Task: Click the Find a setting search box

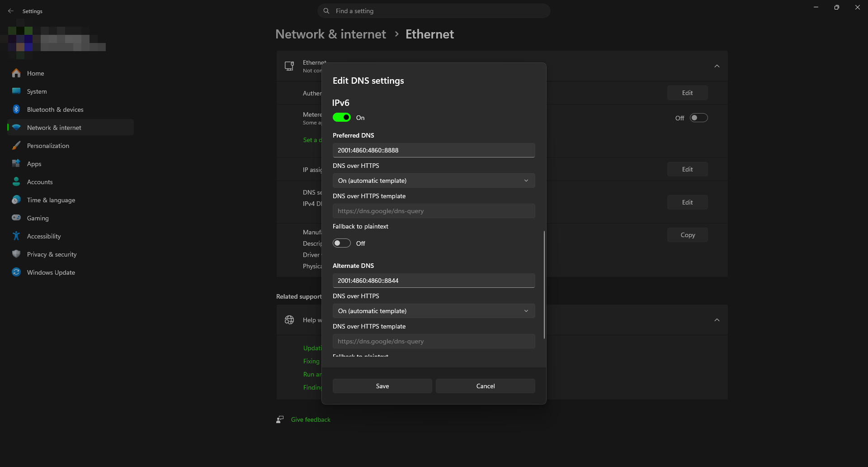Action: click(434, 11)
